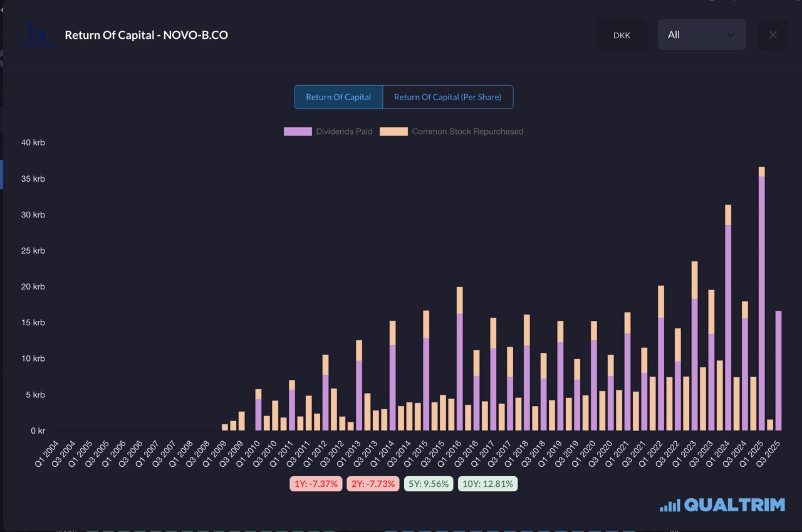This screenshot has height=532, width=802.
Task: Click the last purple bar for Q3 2025
Action: tap(778, 370)
